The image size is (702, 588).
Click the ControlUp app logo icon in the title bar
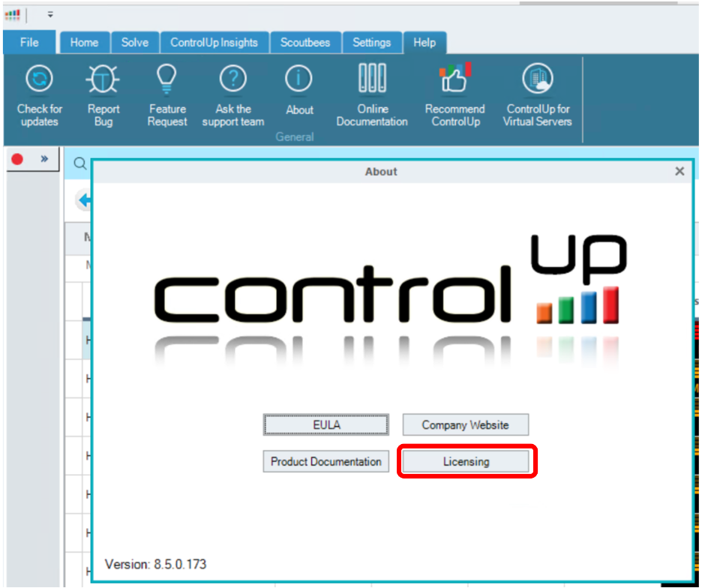[x=13, y=16]
